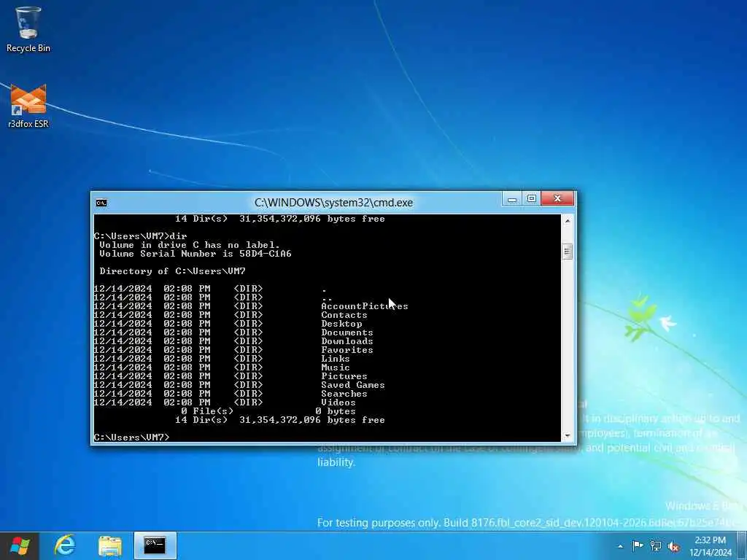The height and width of the screenshot is (560, 747).
Task: Open the Action Center flag icon
Action: coord(638,546)
